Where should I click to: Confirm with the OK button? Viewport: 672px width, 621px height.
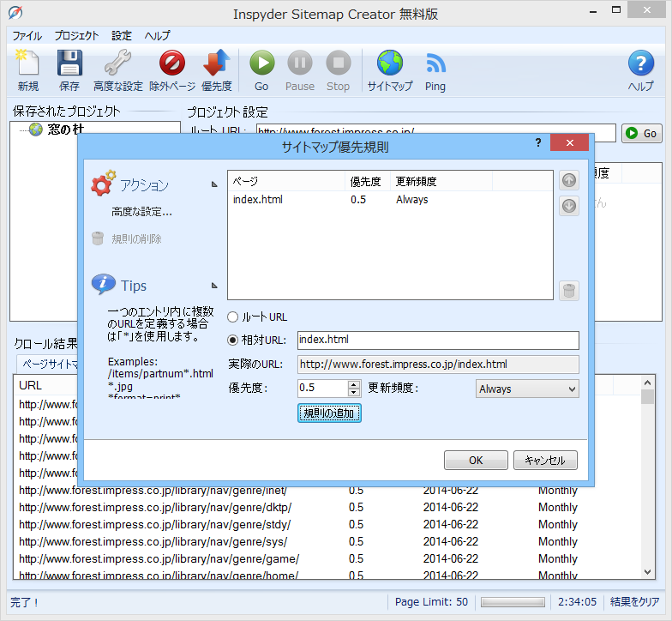point(476,460)
